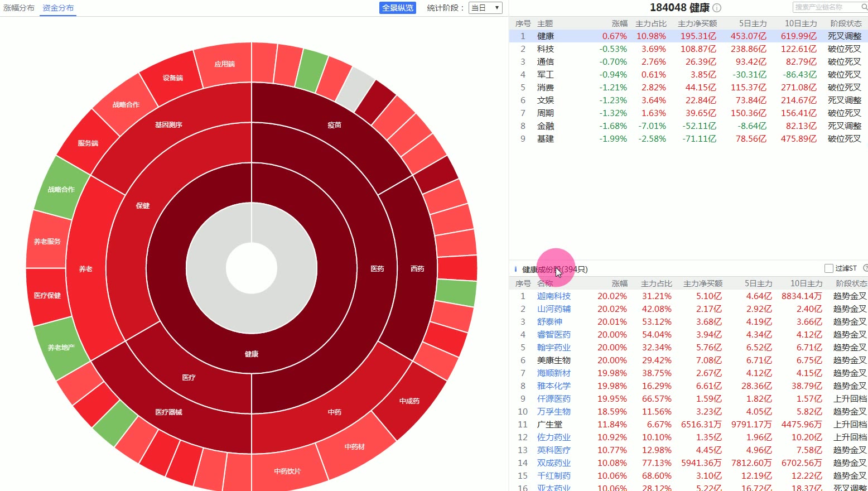The height and width of the screenshot is (491, 868).
Task: Click the 应用端 outer segment
Action: coord(224,64)
